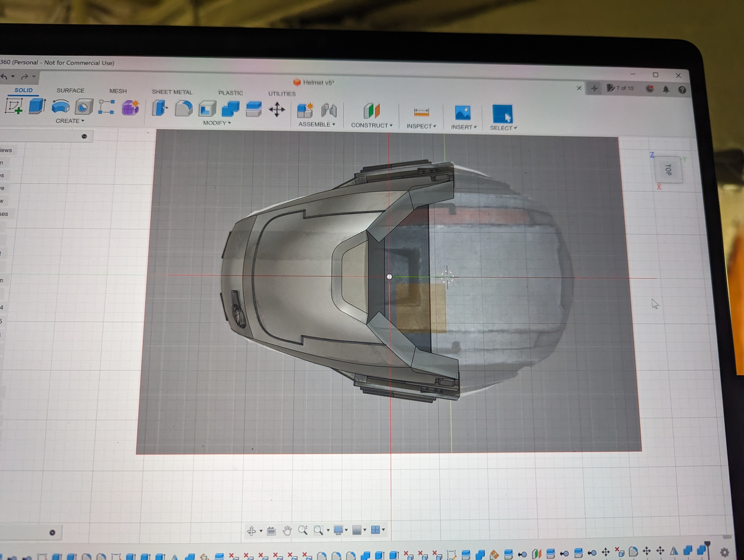Select the Revolve tool icon
744x560 pixels.
click(61, 107)
